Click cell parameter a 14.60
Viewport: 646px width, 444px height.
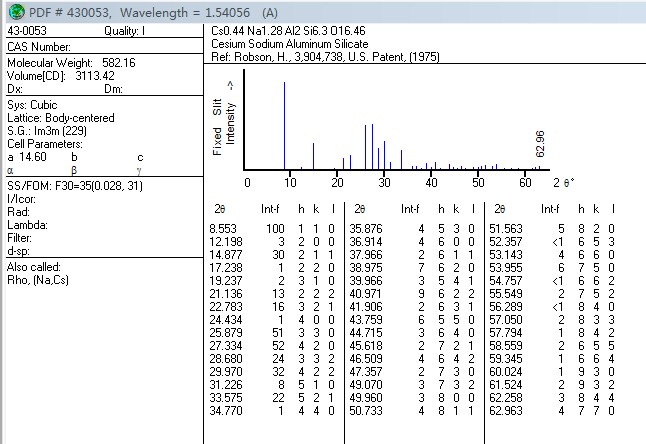coord(27,157)
